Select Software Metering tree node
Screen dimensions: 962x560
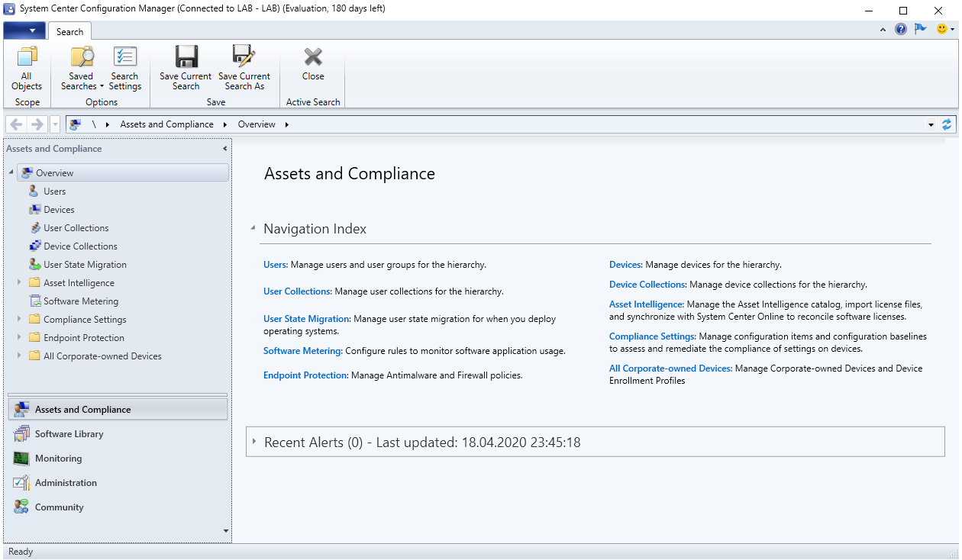tap(81, 301)
